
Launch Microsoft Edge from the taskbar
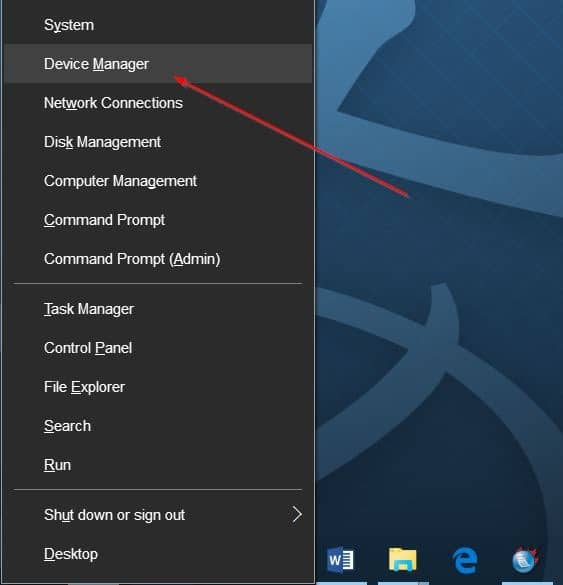tap(465, 560)
